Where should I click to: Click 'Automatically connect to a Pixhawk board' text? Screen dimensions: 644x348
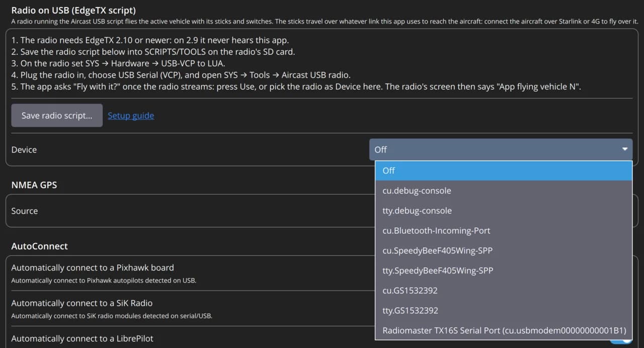(x=93, y=267)
